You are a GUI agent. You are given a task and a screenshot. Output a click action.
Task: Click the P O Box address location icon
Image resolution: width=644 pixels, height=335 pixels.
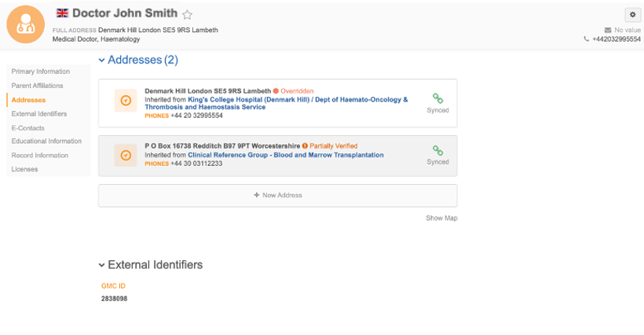[126, 156]
